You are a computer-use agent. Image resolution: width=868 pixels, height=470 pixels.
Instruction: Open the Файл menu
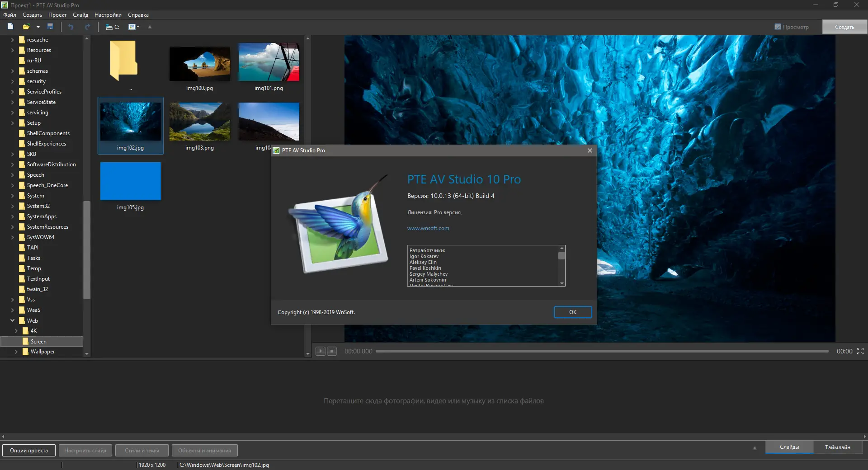(x=9, y=15)
